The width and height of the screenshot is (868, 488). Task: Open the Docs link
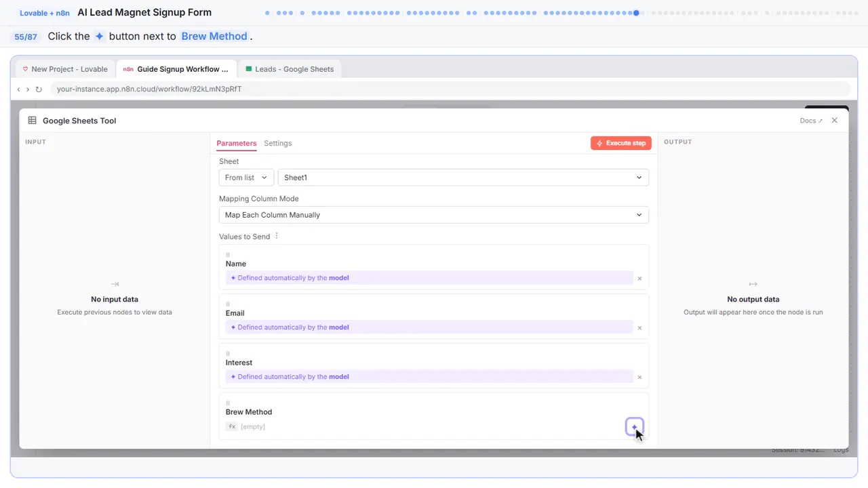click(811, 121)
